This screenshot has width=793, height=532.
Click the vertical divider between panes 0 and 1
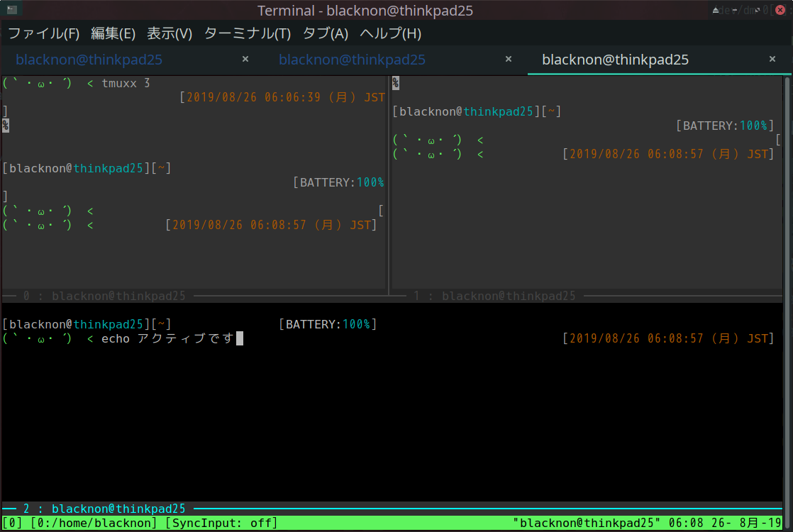(x=388, y=184)
